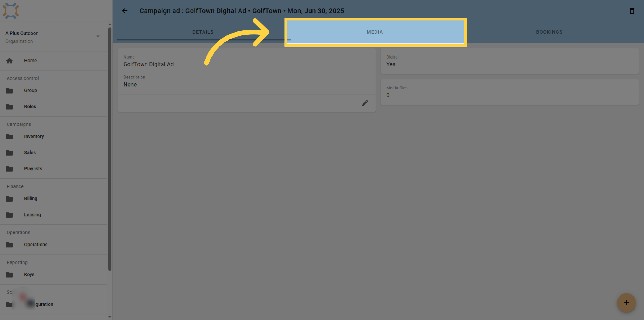Switch to the Media tab
This screenshot has height=320, width=644.
pos(375,32)
